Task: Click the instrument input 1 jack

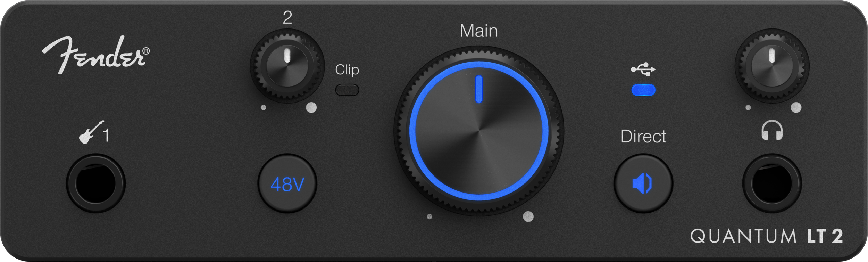Action: point(95,183)
